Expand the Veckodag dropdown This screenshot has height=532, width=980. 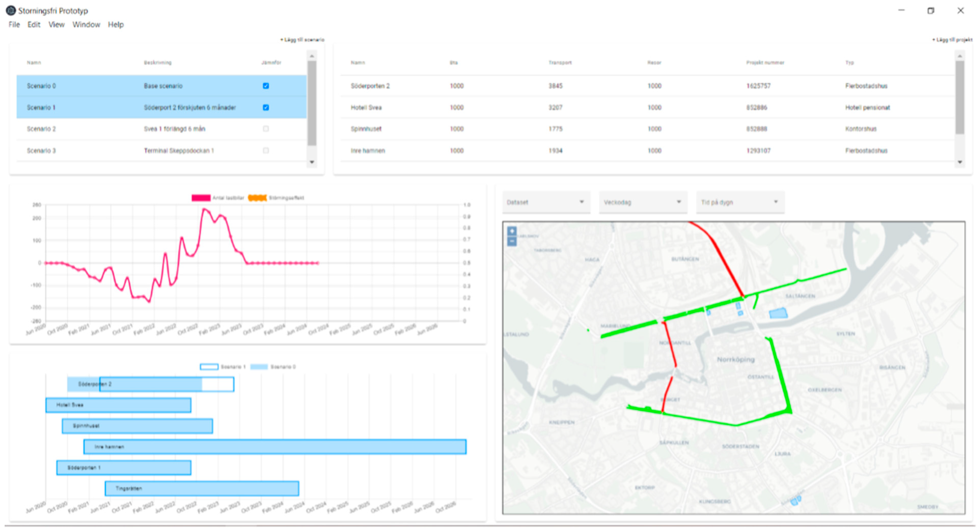click(x=643, y=202)
